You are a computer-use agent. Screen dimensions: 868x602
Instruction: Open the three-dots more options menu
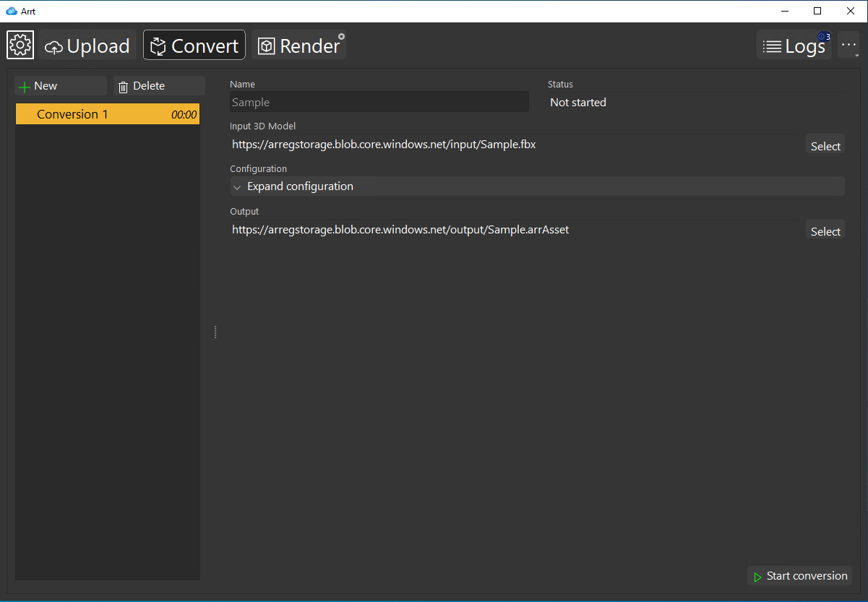pyautogui.click(x=848, y=46)
